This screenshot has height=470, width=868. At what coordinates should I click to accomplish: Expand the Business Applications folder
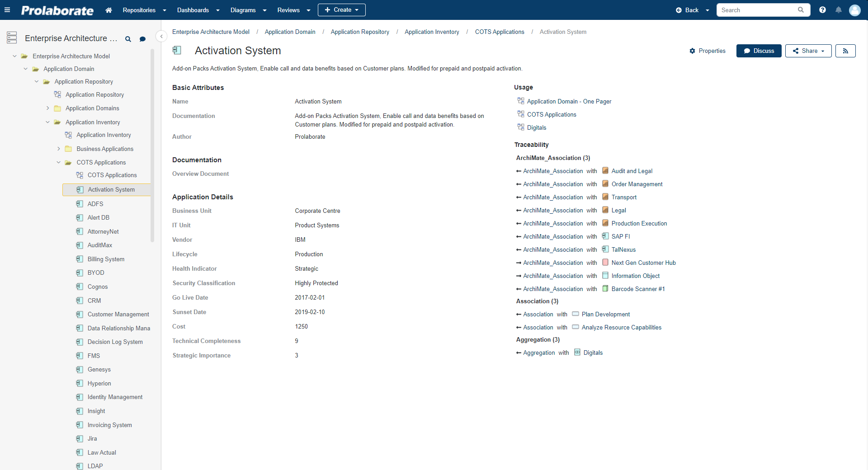pos(58,149)
